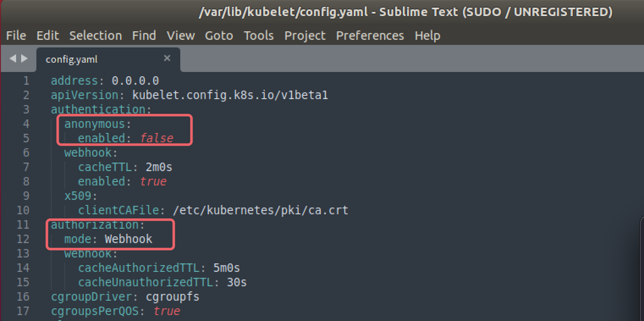This screenshot has width=644, height=321.
Task: Open the Project menu
Action: pyautogui.click(x=305, y=36)
